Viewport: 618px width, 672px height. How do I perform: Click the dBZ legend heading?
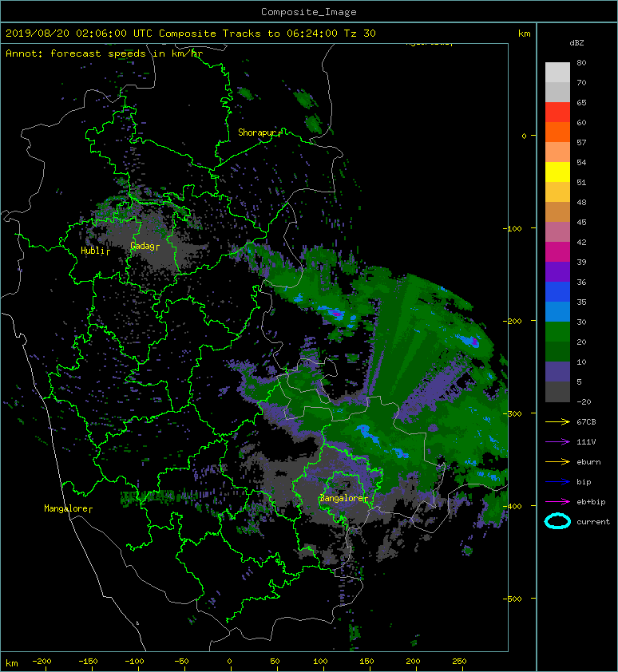[576, 43]
